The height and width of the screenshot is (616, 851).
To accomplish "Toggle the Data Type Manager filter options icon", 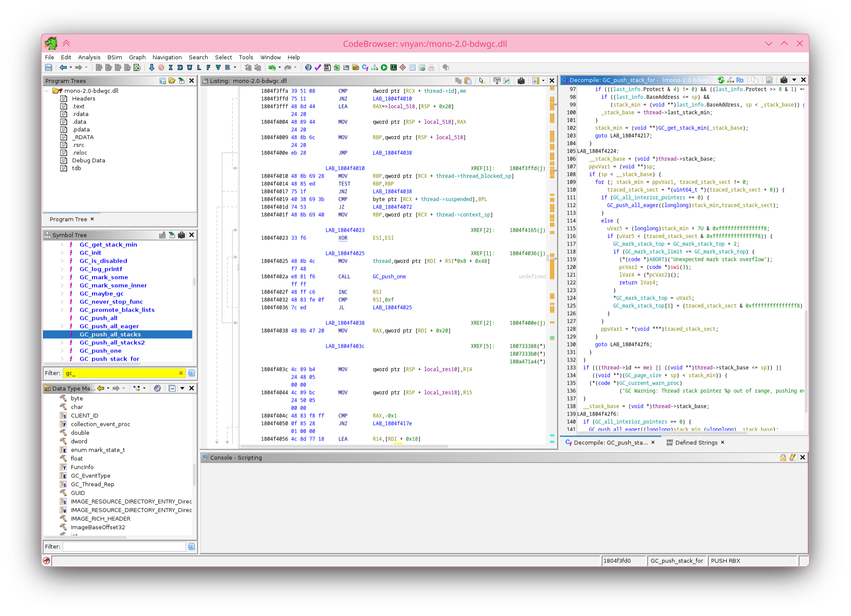I will 191,546.
